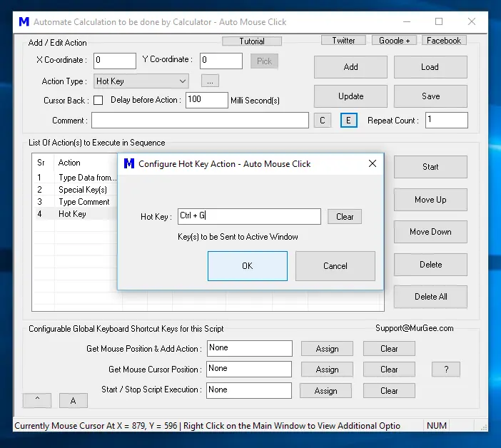Viewport: 501px width, 448px height.
Task: Click the A button at bottom left
Action: 73,401
